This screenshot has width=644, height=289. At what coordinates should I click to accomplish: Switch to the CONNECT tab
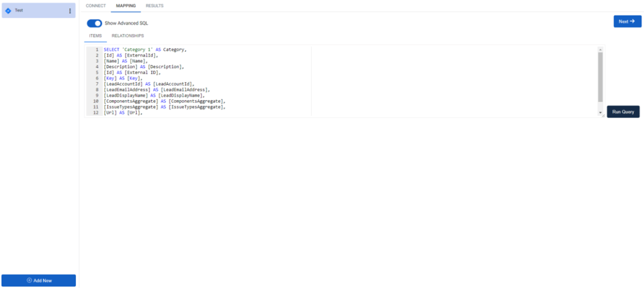[x=96, y=6]
